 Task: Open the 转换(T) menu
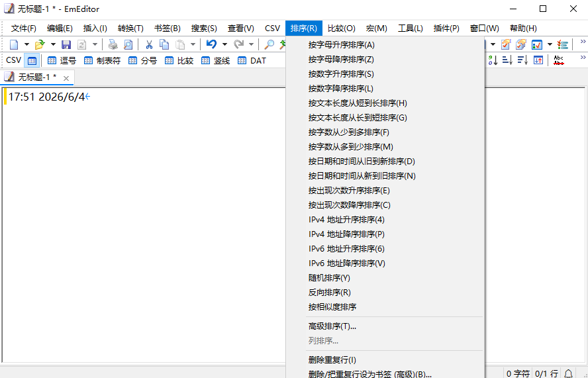coord(130,28)
